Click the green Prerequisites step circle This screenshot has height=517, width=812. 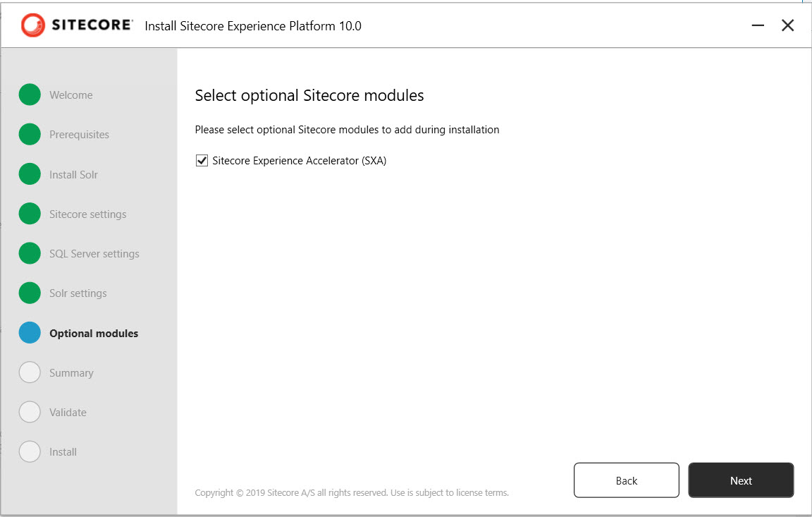(x=30, y=134)
